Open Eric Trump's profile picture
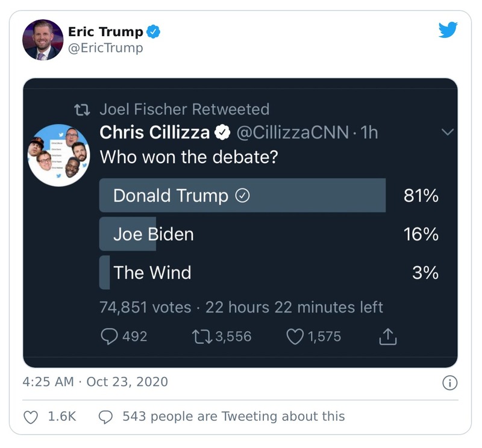482x448 pixels. point(42,39)
